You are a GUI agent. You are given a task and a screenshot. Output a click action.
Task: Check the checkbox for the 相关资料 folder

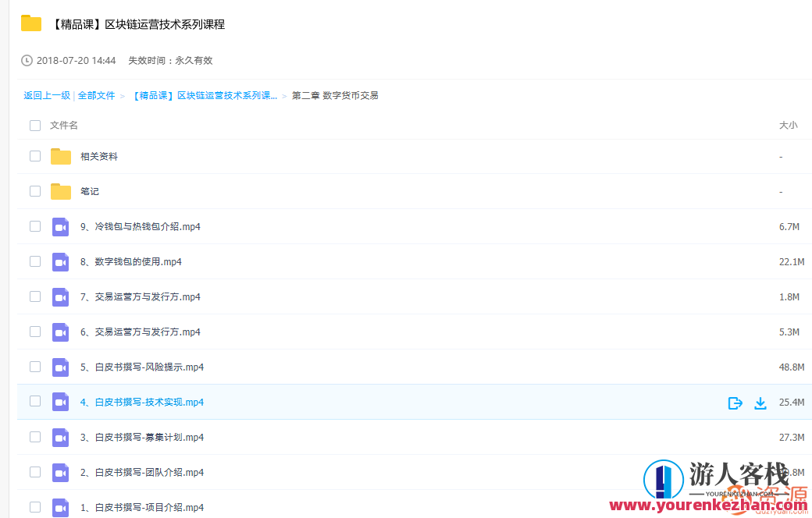(x=35, y=155)
